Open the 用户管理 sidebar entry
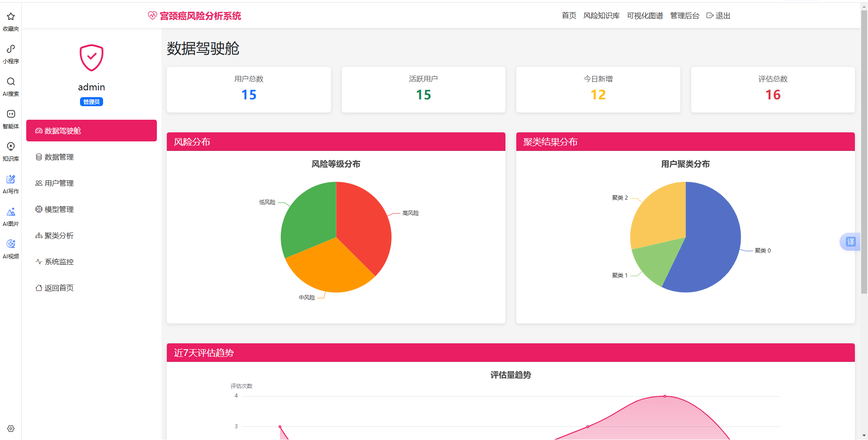The height and width of the screenshot is (440, 868). [91, 183]
